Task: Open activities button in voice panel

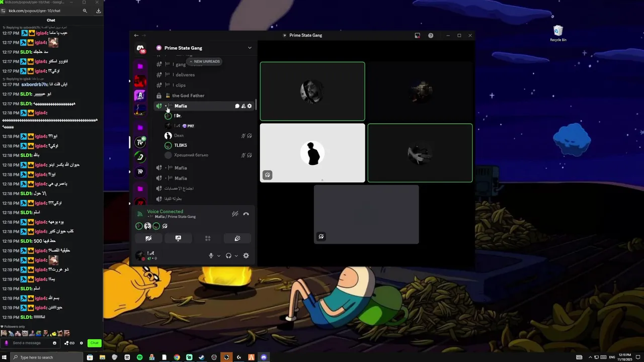Action: pyautogui.click(x=208, y=238)
